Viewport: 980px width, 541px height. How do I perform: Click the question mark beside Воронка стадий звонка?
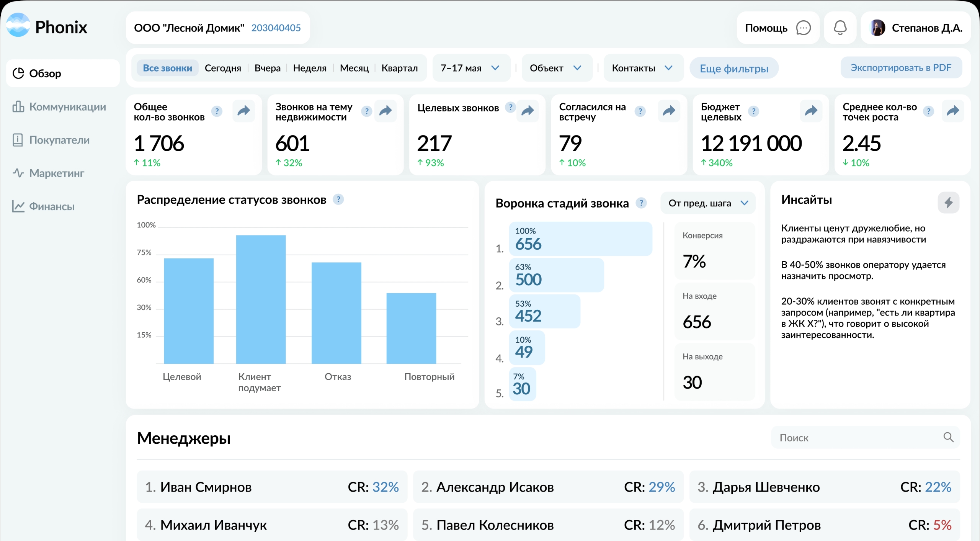pos(641,203)
